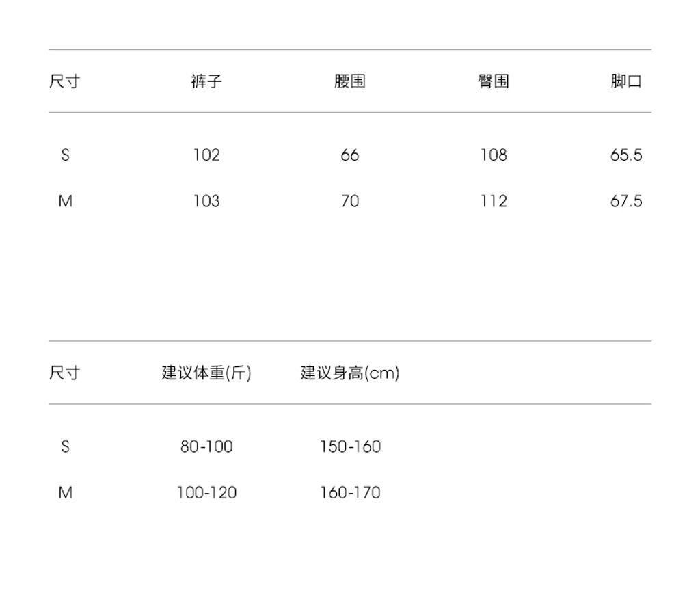Click pants length value 103
The image size is (700, 601).
pyautogui.click(x=206, y=201)
